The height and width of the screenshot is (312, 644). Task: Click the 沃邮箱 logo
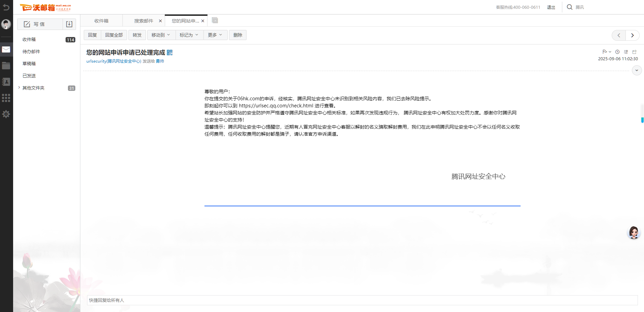45,7
